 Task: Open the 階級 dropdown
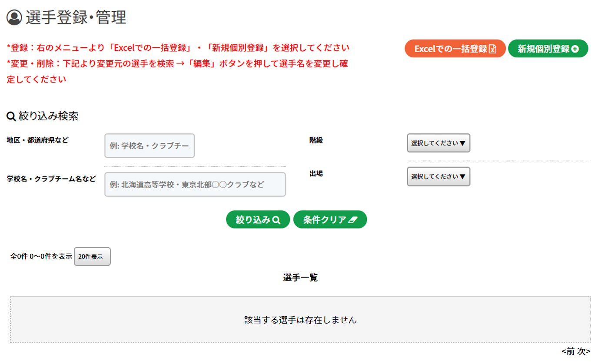438,143
